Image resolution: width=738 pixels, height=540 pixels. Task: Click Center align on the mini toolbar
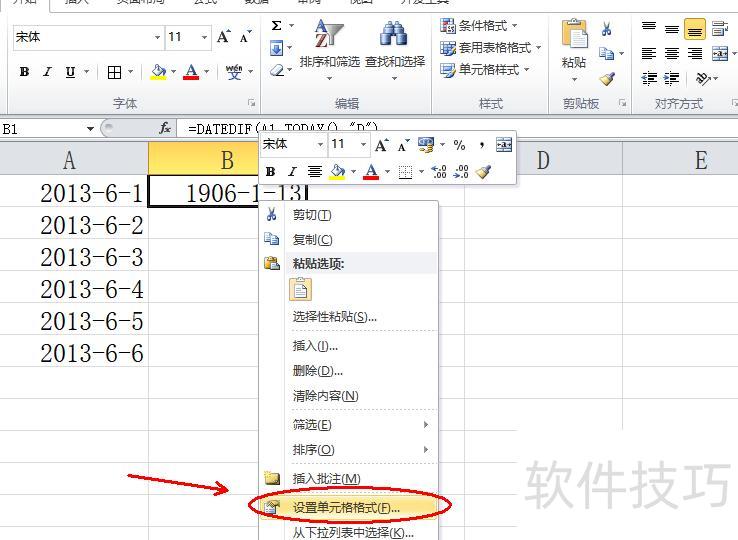tap(314, 172)
